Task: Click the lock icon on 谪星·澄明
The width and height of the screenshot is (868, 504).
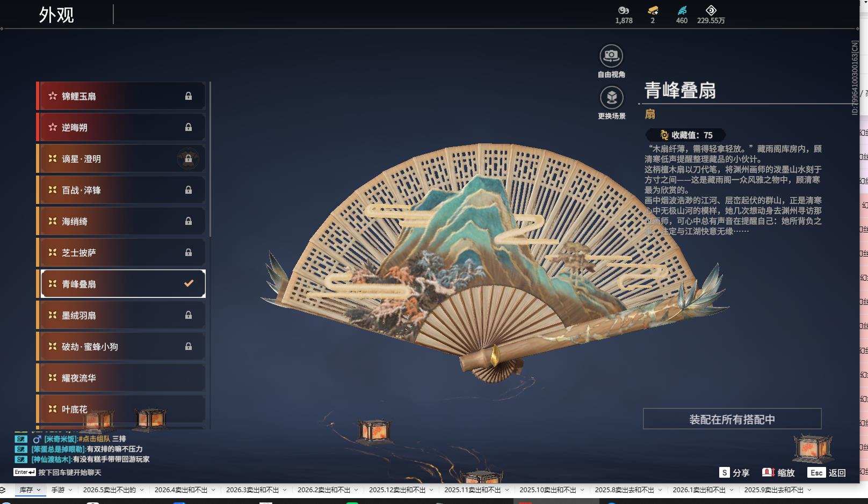Action: (x=189, y=159)
